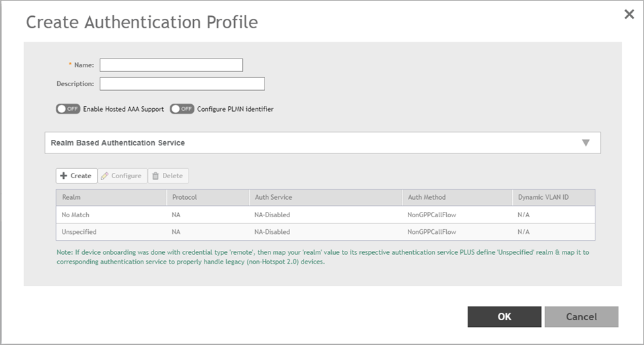Focus the Description input field
This screenshot has width=644, height=345.
[182, 84]
